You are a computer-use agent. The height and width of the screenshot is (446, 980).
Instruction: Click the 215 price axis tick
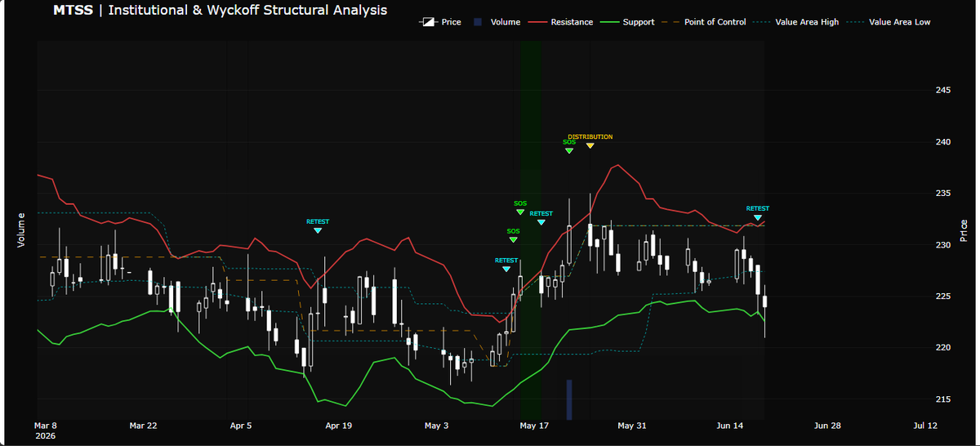pos(943,399)
